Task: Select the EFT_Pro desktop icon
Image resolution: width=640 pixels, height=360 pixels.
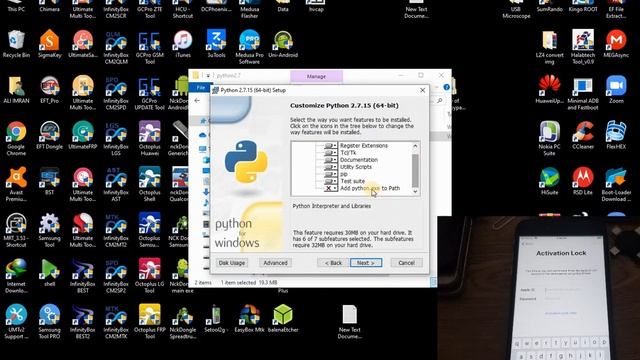Action: pyautogui.click(x=49, y=89)
